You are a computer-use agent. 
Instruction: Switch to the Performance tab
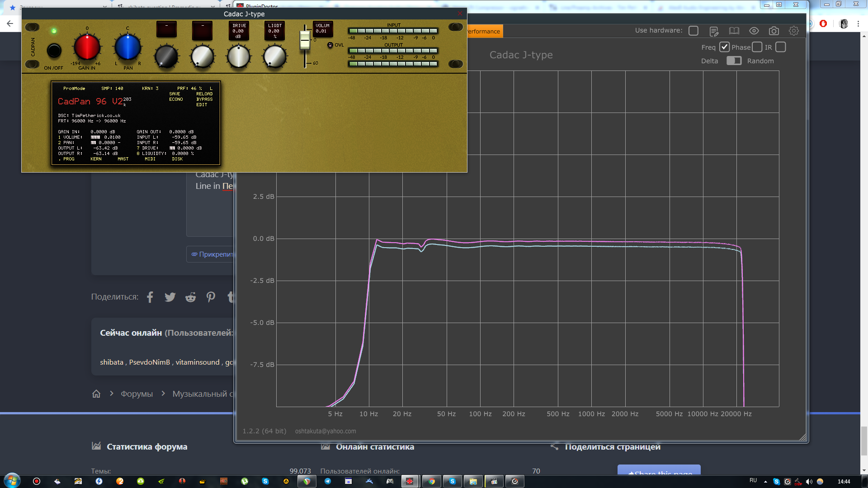484,31
